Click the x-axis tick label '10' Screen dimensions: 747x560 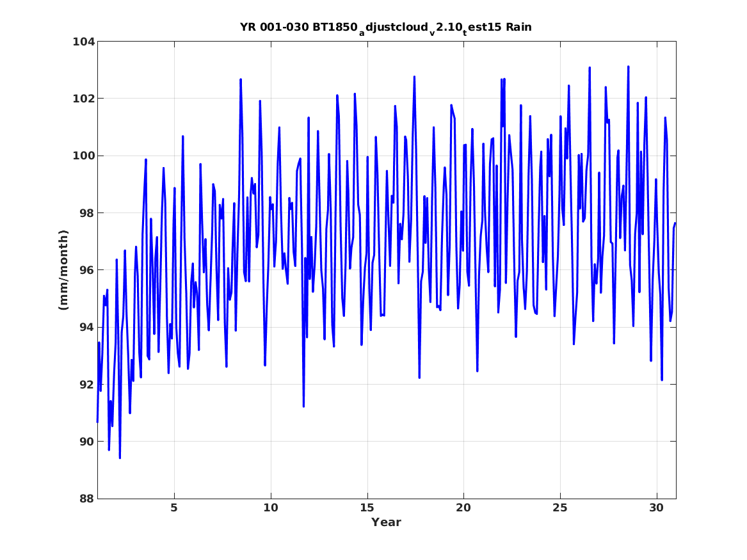(271, 508)
